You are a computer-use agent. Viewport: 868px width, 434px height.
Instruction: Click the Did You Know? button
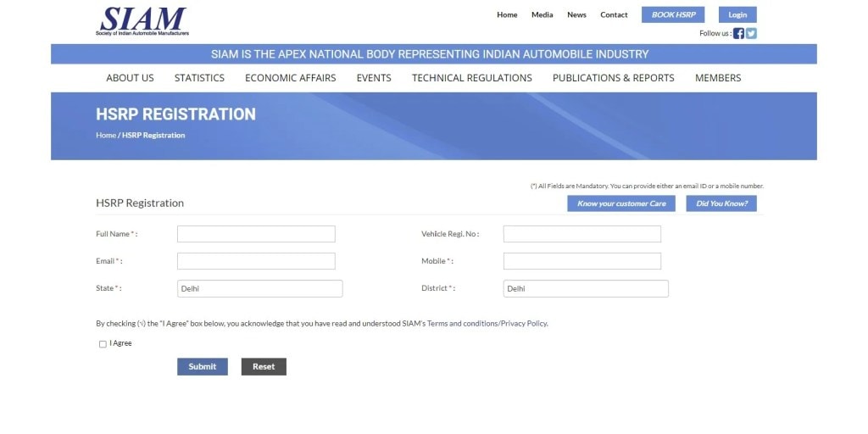coord(721,203)
